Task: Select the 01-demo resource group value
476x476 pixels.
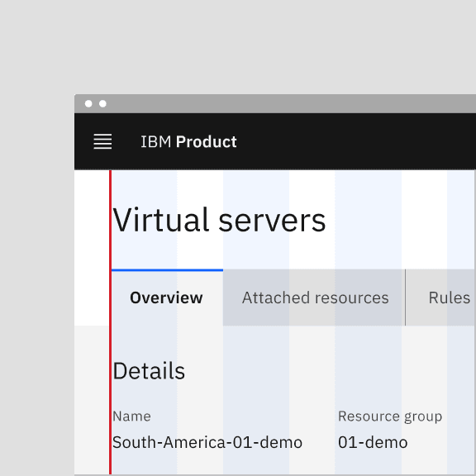Action: click(x=373, y=442)
